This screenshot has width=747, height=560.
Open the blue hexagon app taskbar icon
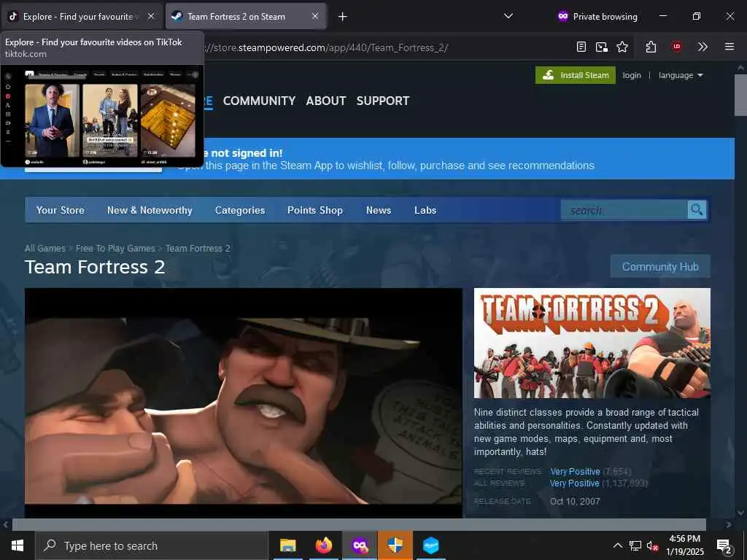pos(430,545)
